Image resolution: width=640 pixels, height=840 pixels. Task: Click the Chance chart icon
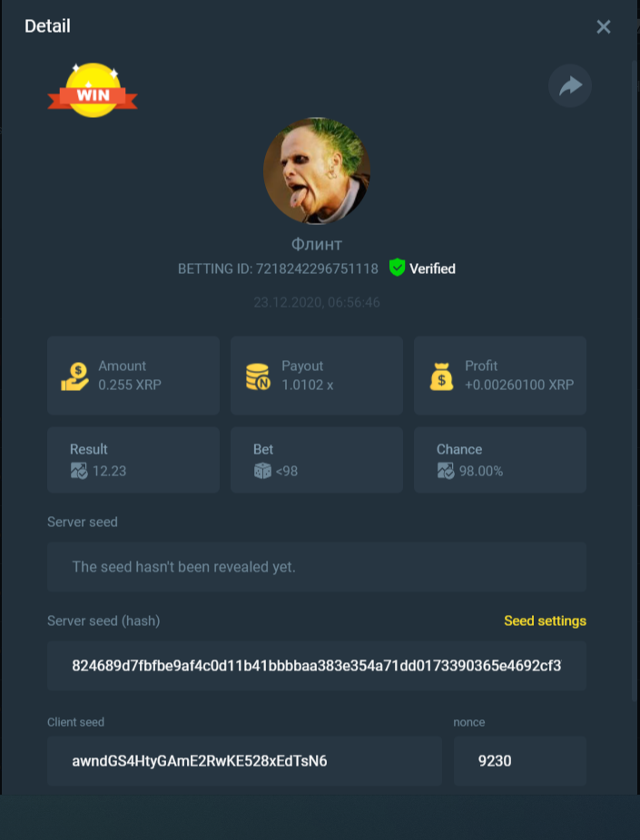pos(446,471)
